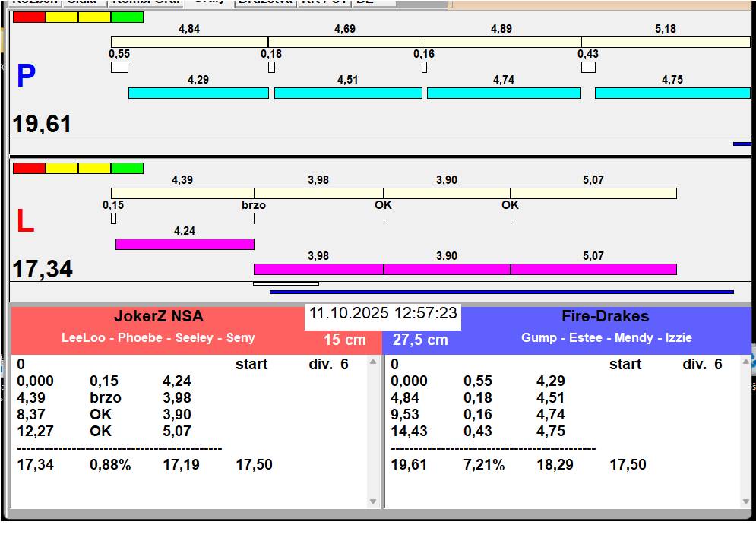Select the magenta 4,24 run bar
This screenshot has width=756, height=544.
(x=185, y=244)
